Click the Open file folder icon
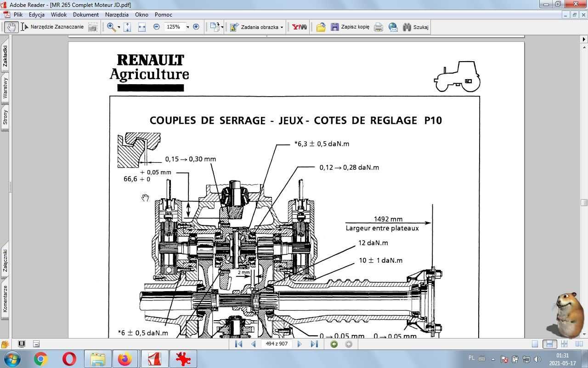The image size is (588, 368). pos(321,27)
